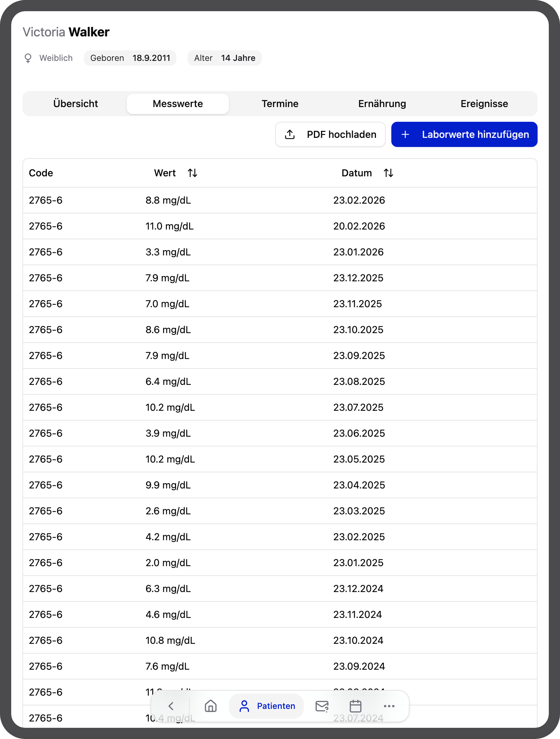Click the plus icon for Laborwerte
Image resolution: width=560 pixels, height=739 pixels.
tap(405, 134)
